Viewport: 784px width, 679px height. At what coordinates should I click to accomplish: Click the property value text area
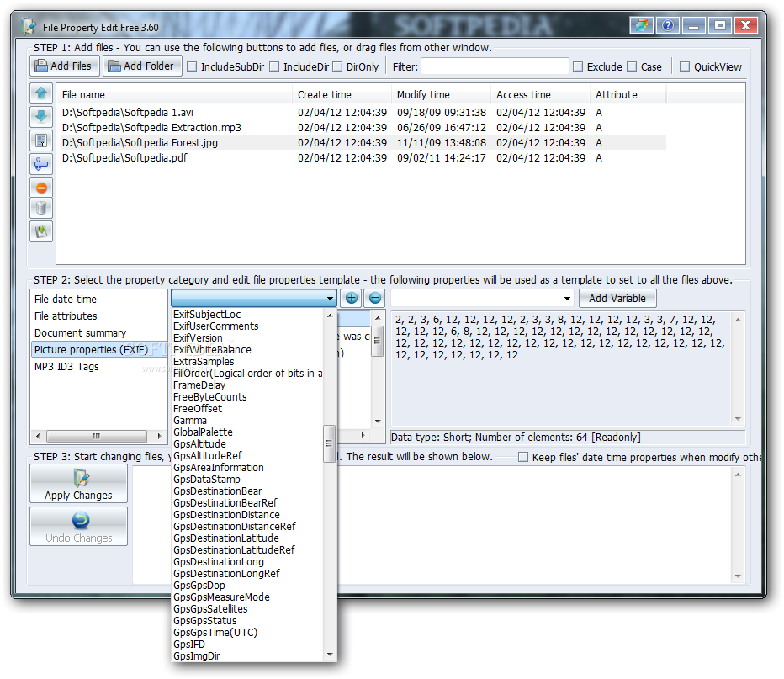[561, 369]
